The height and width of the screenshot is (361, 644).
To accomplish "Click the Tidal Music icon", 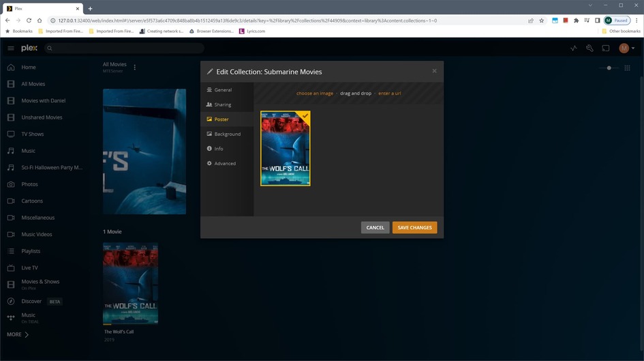I will [x=11, y=318].
